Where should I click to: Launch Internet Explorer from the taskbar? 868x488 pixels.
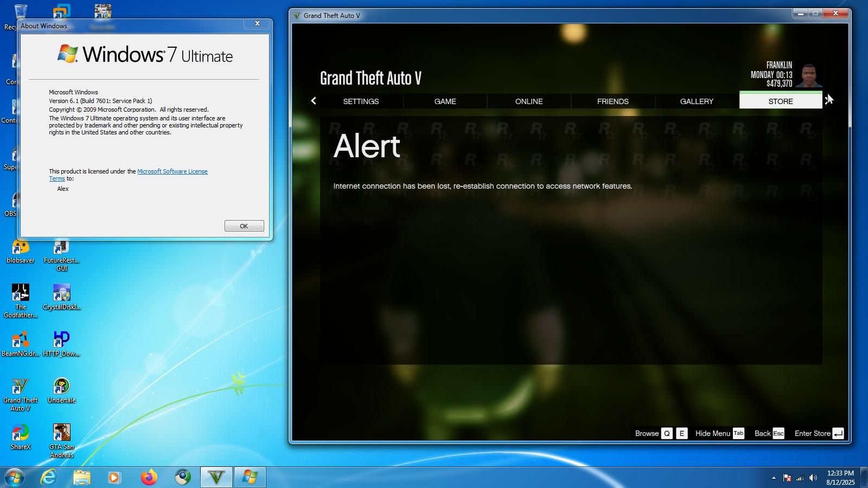click(x=49, y=477)
